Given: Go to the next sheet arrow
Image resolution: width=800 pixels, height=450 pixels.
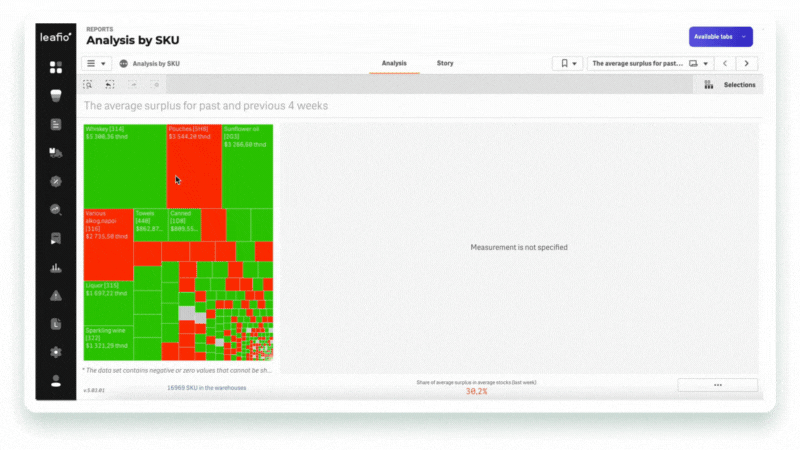Looking at the screenshot, I should (x=747, y=63).
